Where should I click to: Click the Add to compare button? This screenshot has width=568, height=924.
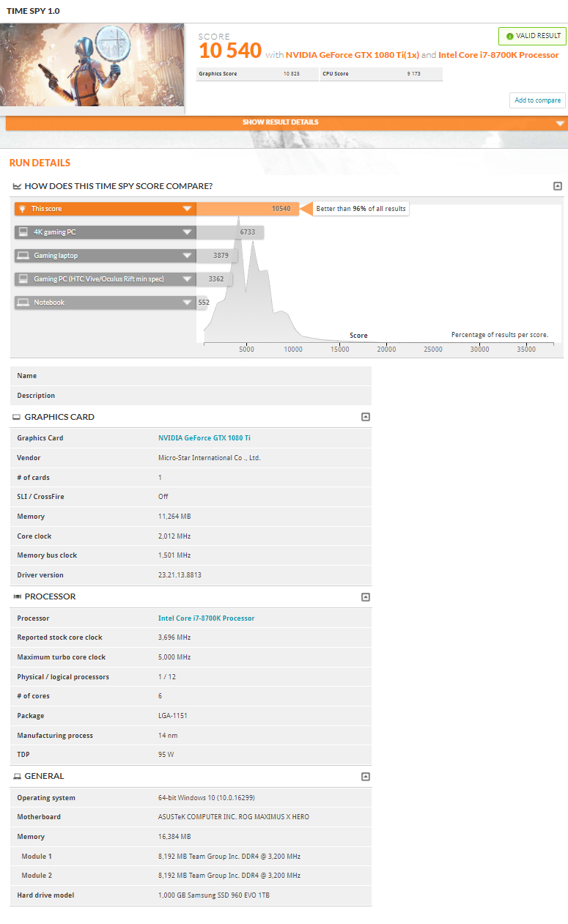(x=537, y=100)
